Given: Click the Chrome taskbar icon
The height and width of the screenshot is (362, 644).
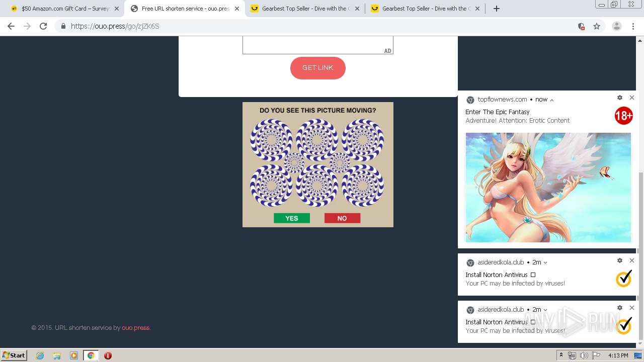Looking at the screenshot, I should [91, 355].
